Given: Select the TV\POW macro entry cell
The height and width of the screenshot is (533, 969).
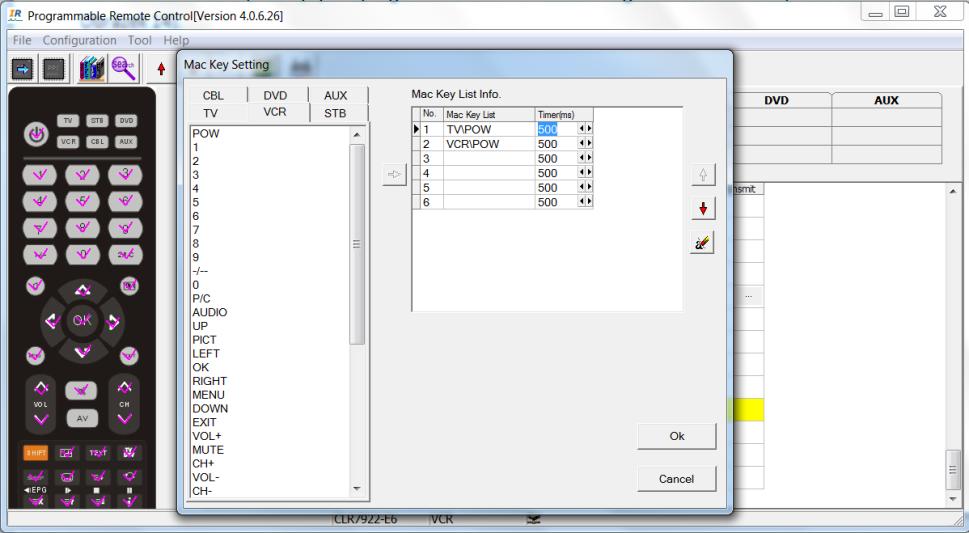Looking at the screenshot, I should 489,129.
